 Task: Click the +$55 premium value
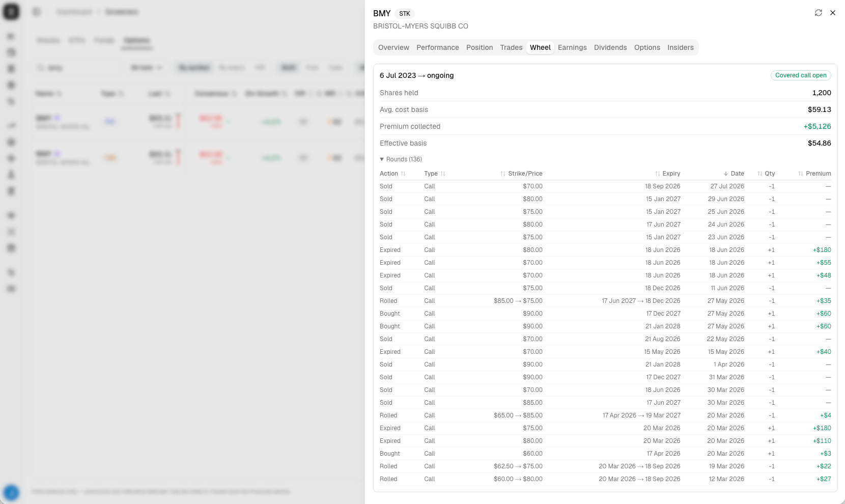point(824,263)
